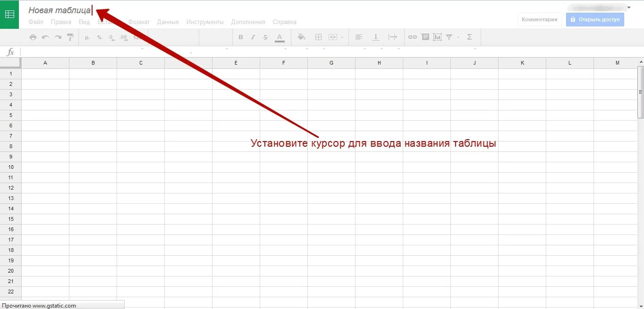Select all cells via corner box
This screenshot has height=309, width=644.
(x=10, y=63)
